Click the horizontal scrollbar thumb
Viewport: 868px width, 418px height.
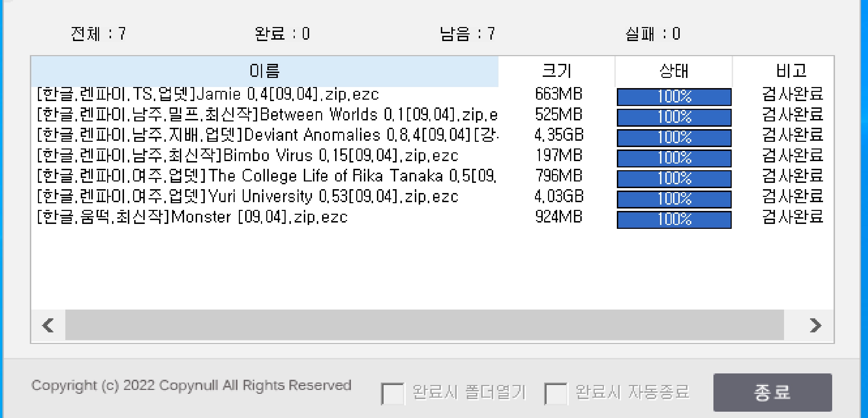point(424,325)
